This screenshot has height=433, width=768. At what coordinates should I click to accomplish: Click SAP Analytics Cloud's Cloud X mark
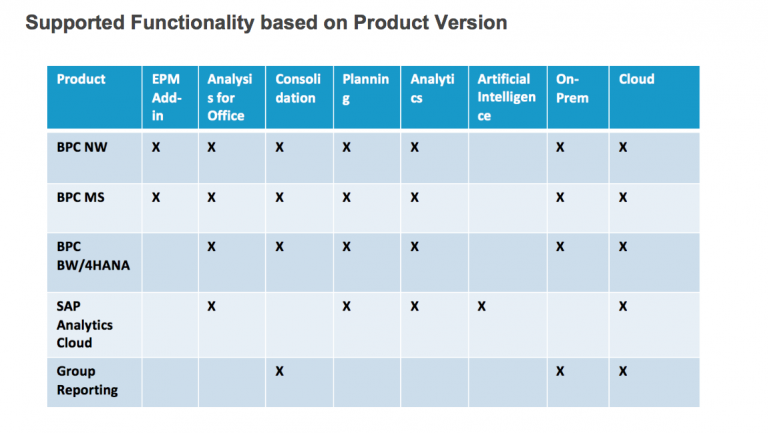[623, 306]
